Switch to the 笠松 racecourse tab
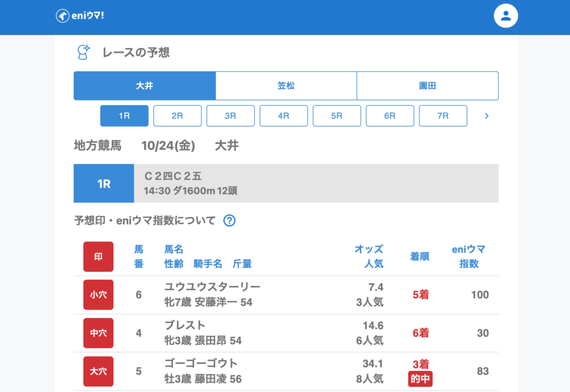 point(286,86)
